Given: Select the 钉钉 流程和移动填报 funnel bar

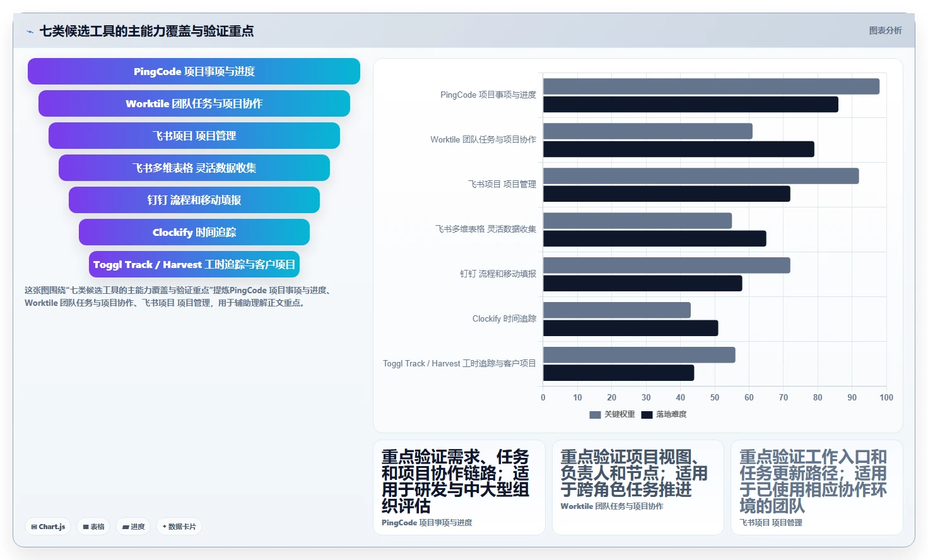Looking at the screenshot, I should (194, 200).
